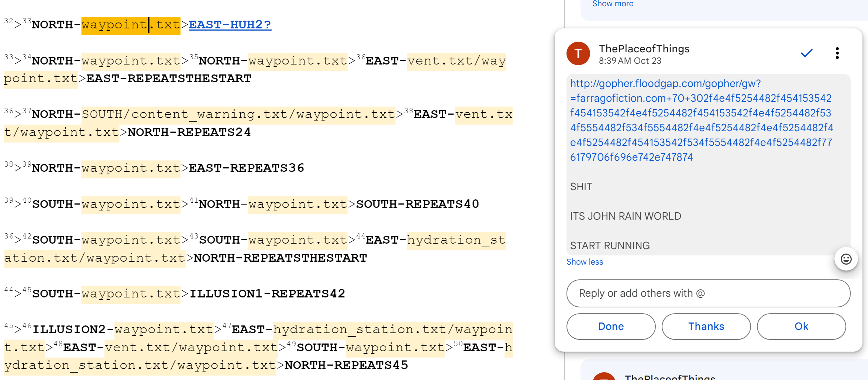This screenshot has height=380, width=868.
Task: Click on the NORTH-REPEATS24 text
Action: [x=189, y=133]
